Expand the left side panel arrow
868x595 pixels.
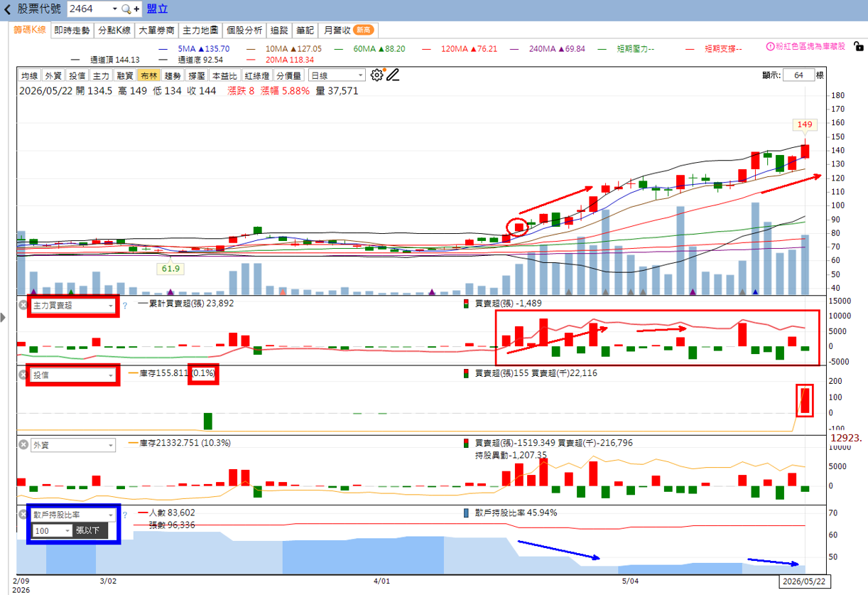coord(2,318)
